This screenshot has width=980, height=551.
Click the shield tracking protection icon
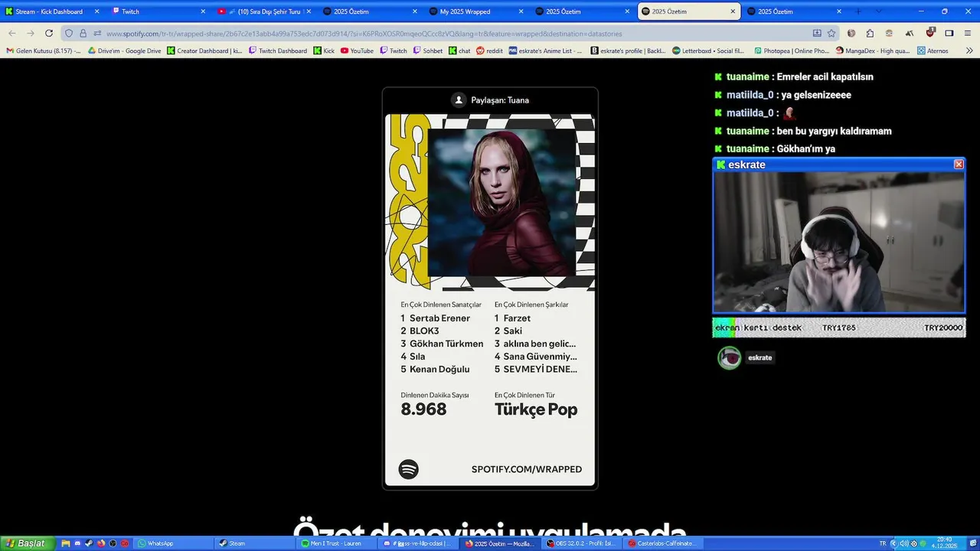pos(69,34)
